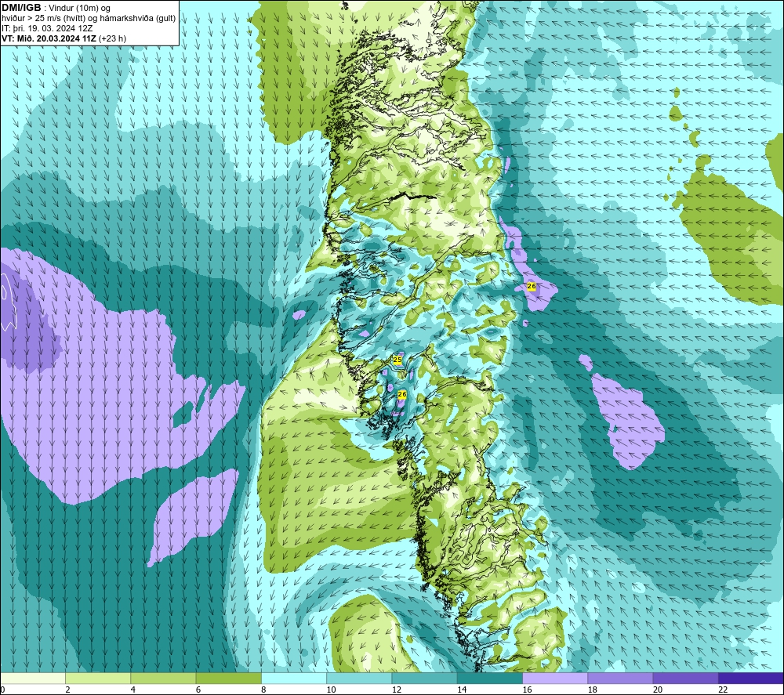Click the yellow 25 gust label
Viewport: 784px width, 695px height.
(x=397, y=360)
